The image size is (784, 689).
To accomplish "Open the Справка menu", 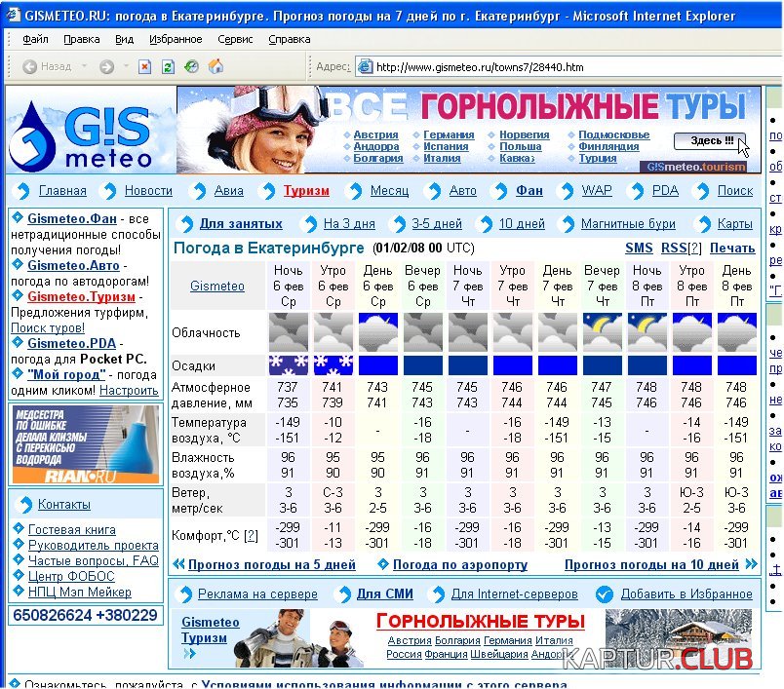I will (x=289, y=39).
